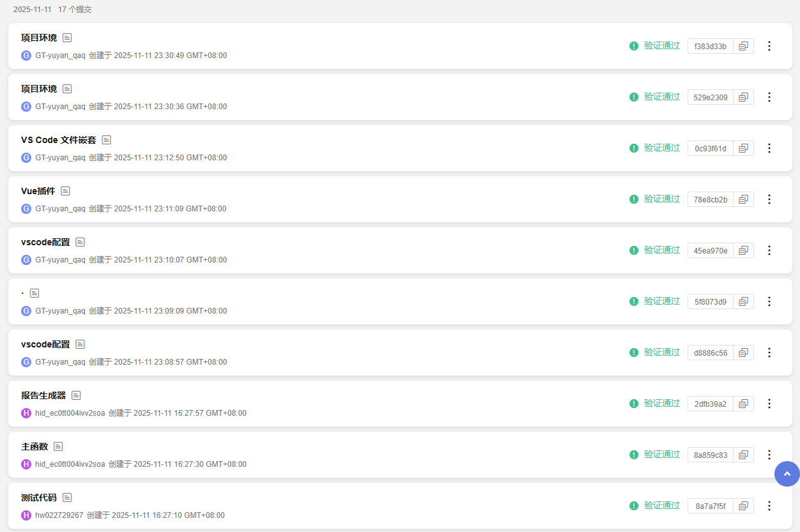
Task: Copy commit hash 8a7a7f5f
Action: coord(743,506)
